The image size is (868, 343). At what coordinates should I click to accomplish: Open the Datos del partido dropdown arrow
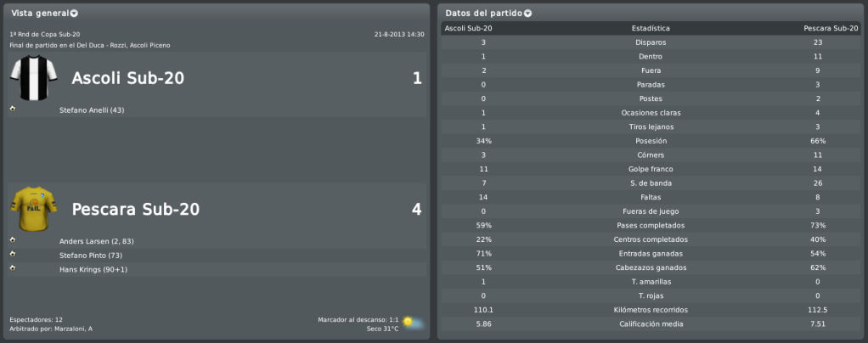click(x=528, y=14)
